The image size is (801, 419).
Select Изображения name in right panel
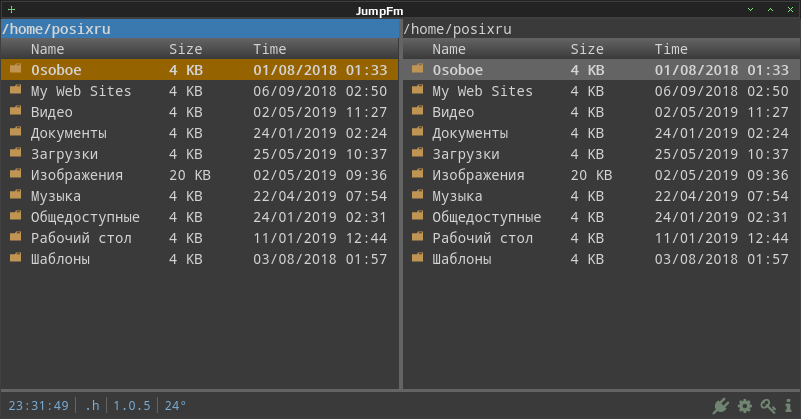478,175
